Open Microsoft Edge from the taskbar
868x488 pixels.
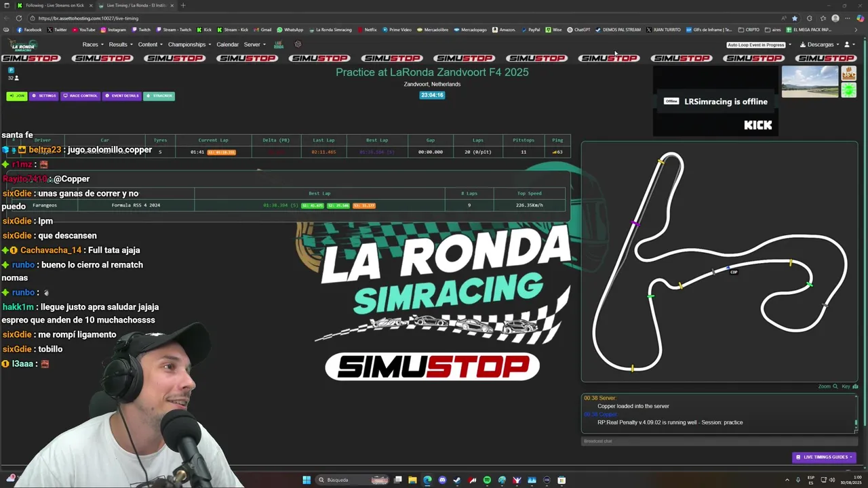(x=427, y=480)
